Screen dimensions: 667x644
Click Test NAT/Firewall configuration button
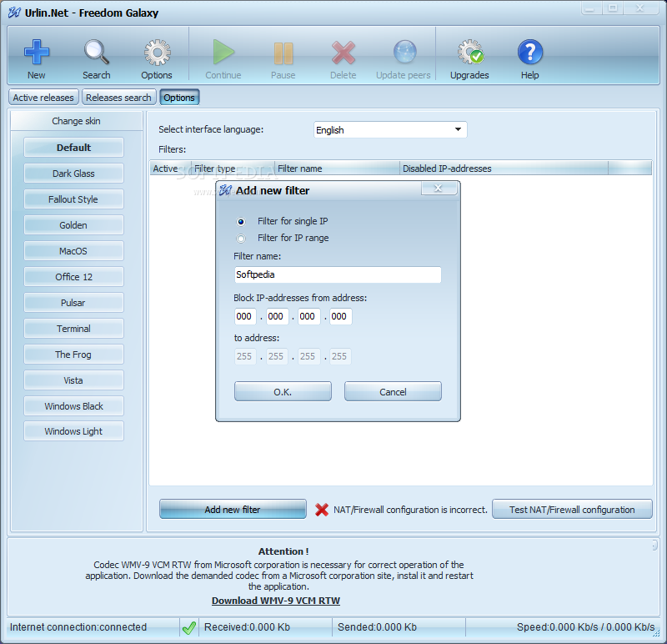pyautogui.click(x=572, y=510)
